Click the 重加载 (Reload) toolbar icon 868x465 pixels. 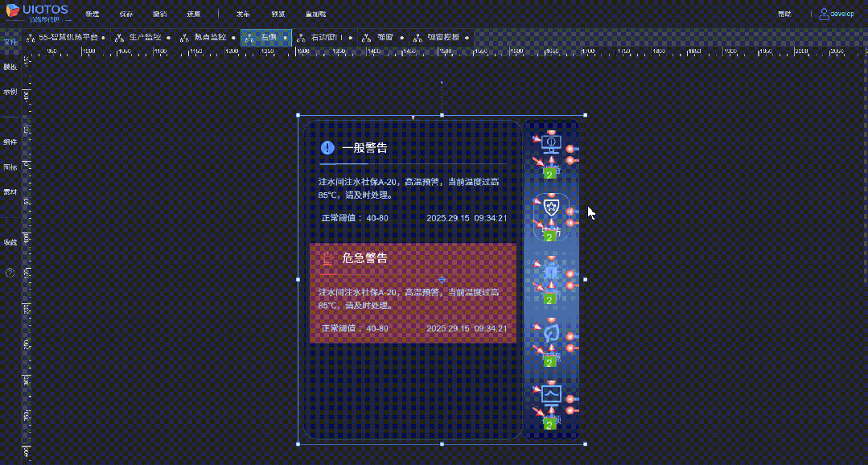(315, 13)
